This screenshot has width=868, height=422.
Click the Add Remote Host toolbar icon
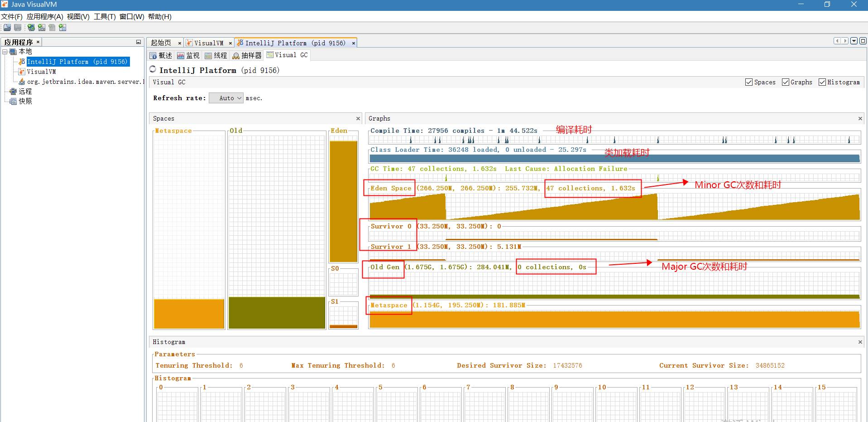click(x=31, y=28)
